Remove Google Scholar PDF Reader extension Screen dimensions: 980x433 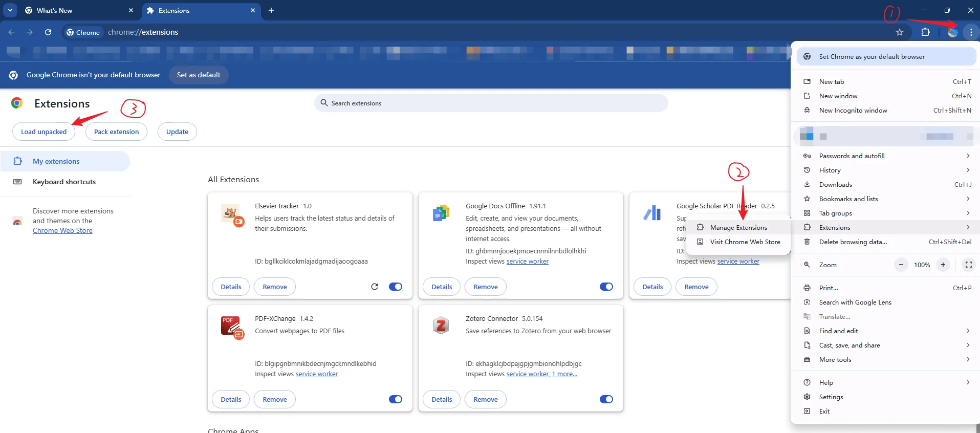pyautogui.click(x=696, y=287)
